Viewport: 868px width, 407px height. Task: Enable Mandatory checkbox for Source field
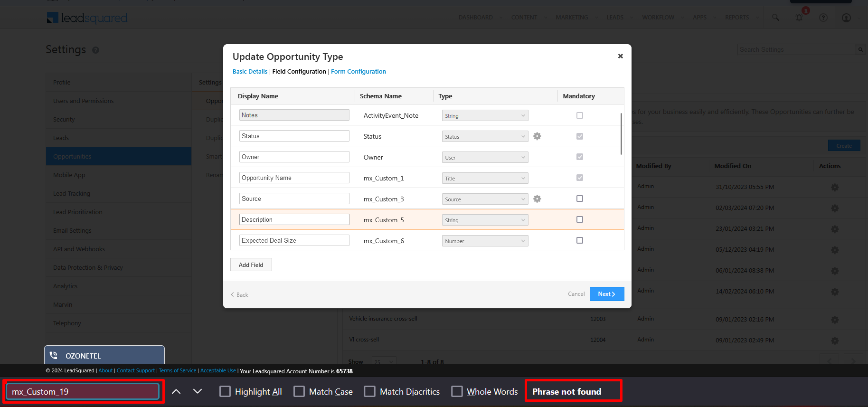click(579, 199)
